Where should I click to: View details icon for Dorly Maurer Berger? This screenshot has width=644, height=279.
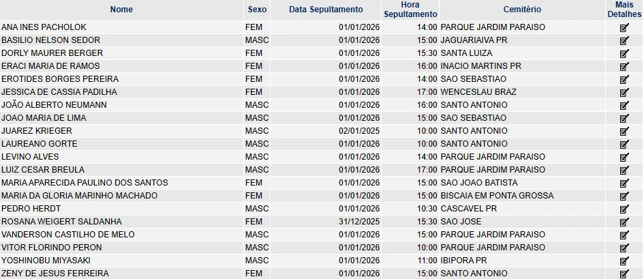coord(624,53)
